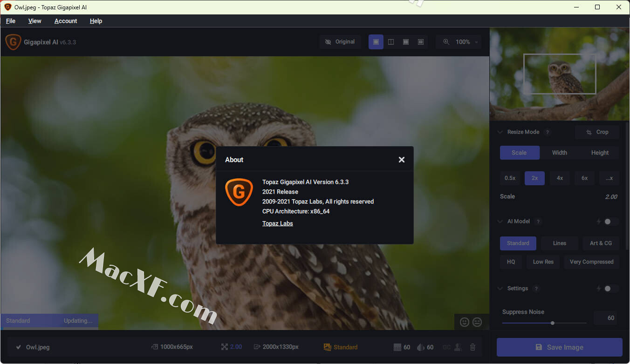
Task: Open the Help menu
Action: [x=96, y=21]
